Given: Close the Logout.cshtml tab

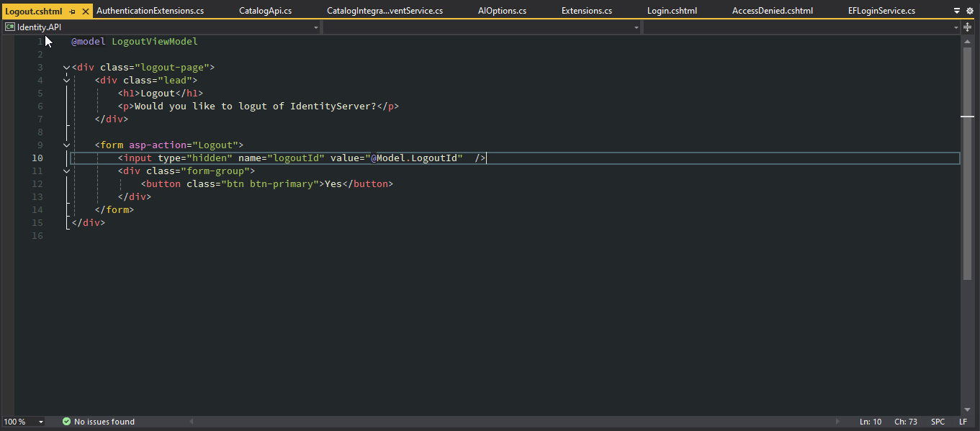Looking at the screenshot, I should click(86, 12).
